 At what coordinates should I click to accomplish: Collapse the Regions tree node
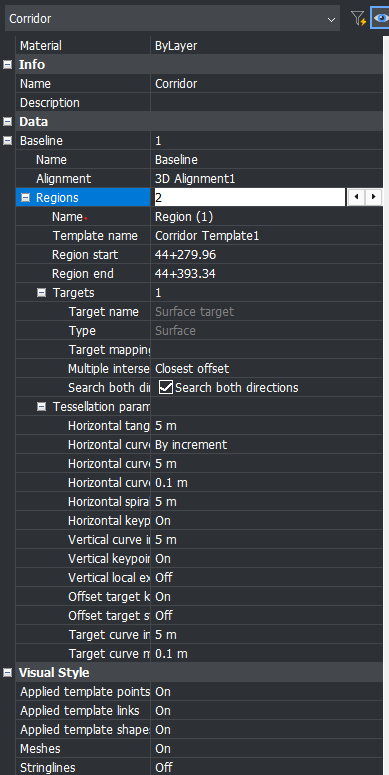point(25,198)
